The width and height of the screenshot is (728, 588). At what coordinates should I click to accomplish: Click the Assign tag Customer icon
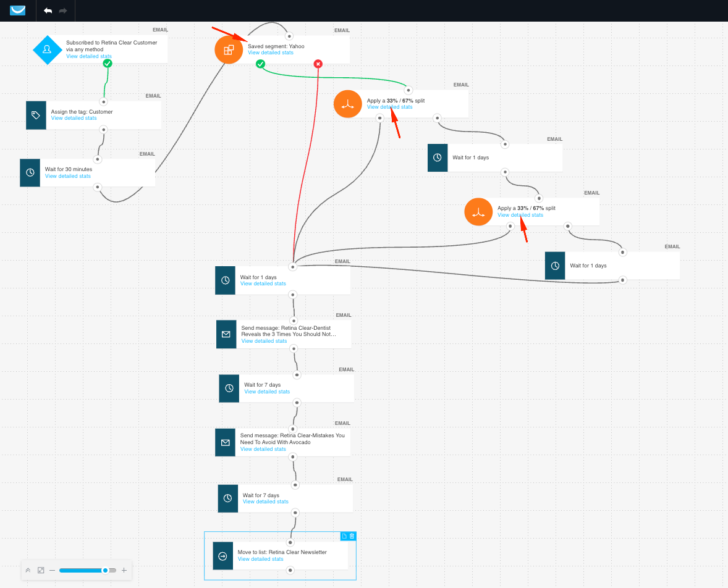tap(36, 115)
